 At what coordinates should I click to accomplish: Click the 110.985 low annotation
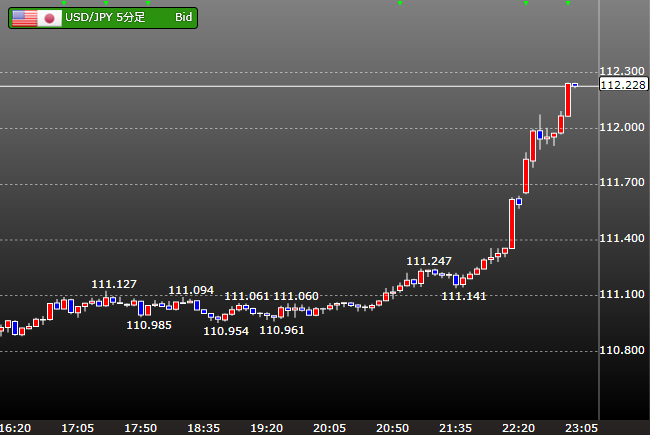(x=149, y=325)
